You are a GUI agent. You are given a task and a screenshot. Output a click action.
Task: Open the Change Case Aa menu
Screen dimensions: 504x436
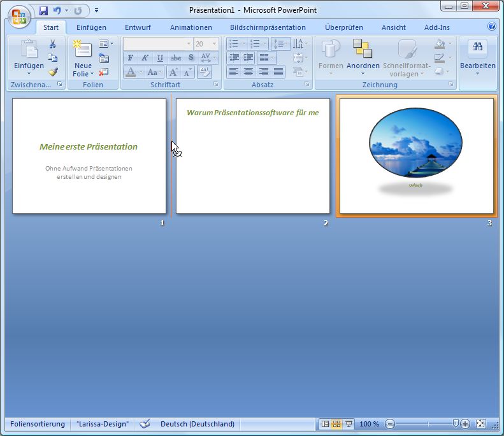(x=155, y=72)
